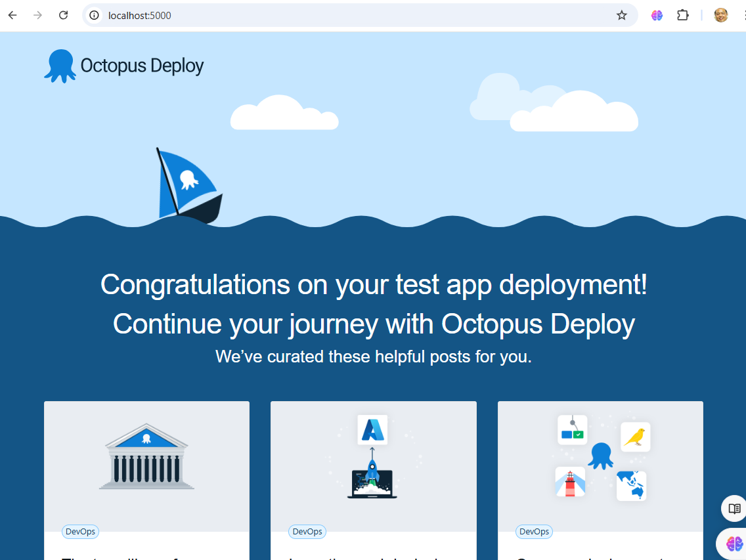Open the post with the Azure rocket image

coord(372,456)
